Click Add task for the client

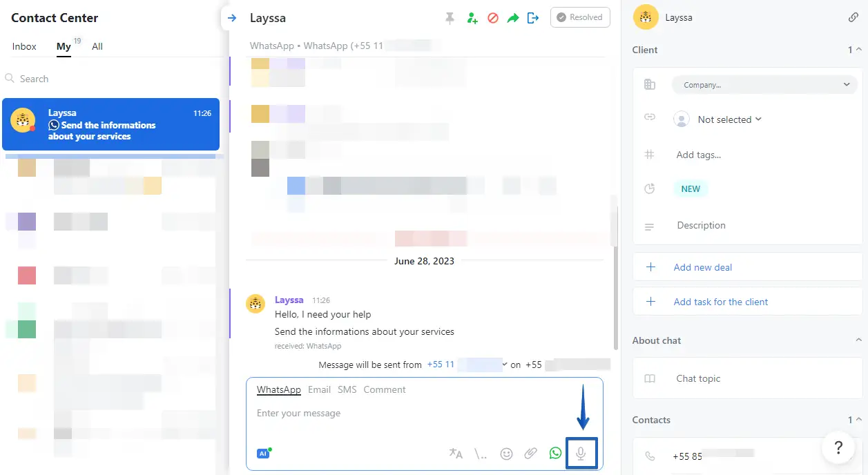click(721, 302)
